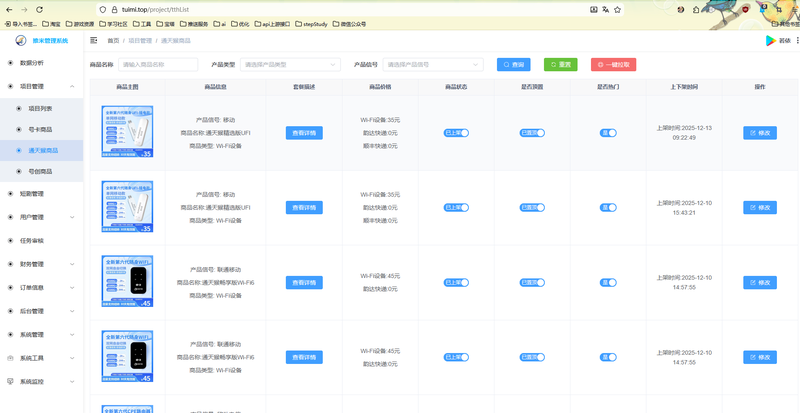Toggle 是否热门 switch in third product row
The height and width of the screenshot is (413, 800).
tap(607, 282)
